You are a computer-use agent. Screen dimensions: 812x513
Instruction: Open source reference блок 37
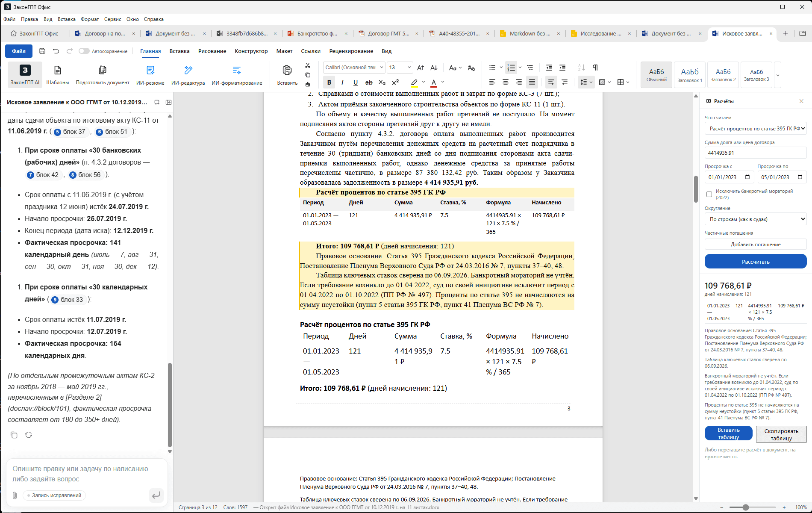click(x=70, y=132)
